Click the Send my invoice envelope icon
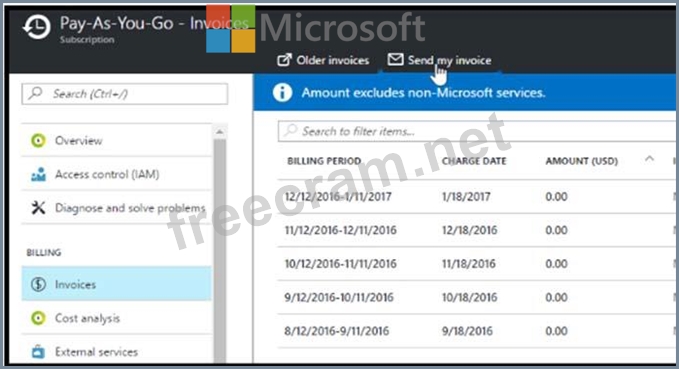 pos(395,59)
